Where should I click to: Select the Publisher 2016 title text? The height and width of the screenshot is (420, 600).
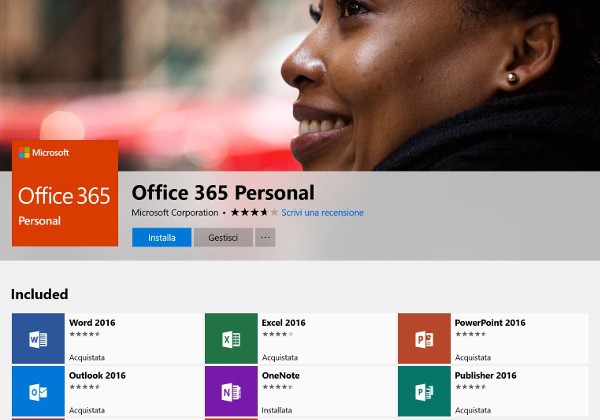(486, 376)
